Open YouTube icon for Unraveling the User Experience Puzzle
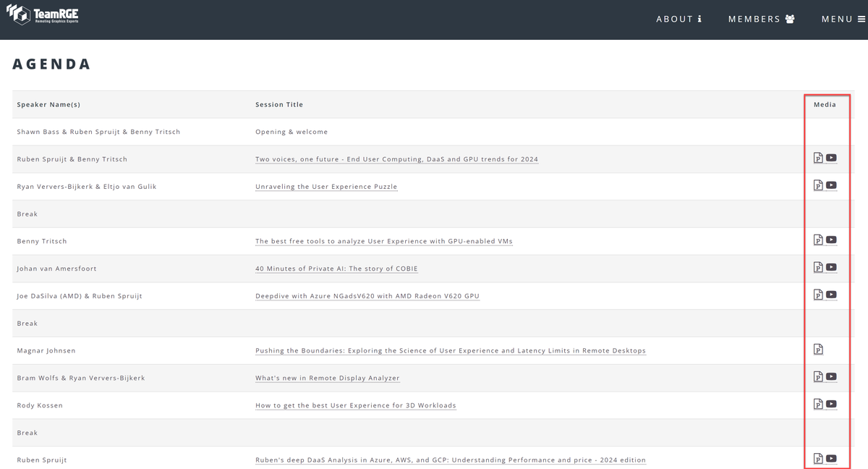 [831, 185]
